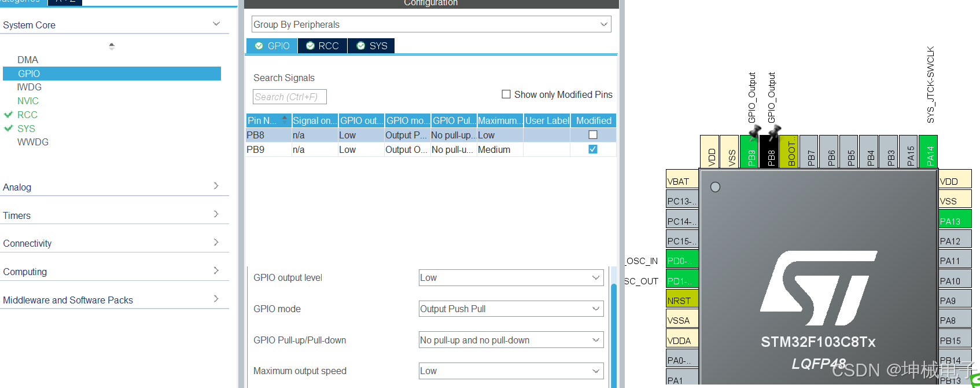
Task: Open the GPIO output level dropdown
Action: click(511, 277)
